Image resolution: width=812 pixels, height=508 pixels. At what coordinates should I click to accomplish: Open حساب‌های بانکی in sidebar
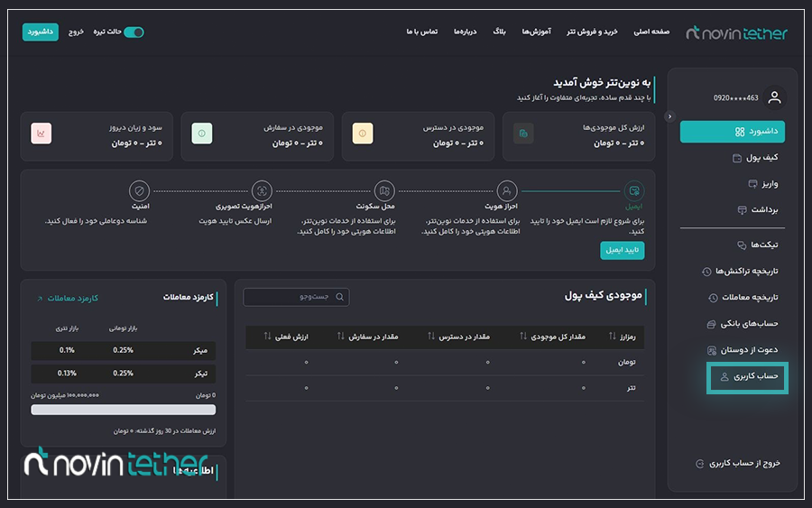click(743, 324)
